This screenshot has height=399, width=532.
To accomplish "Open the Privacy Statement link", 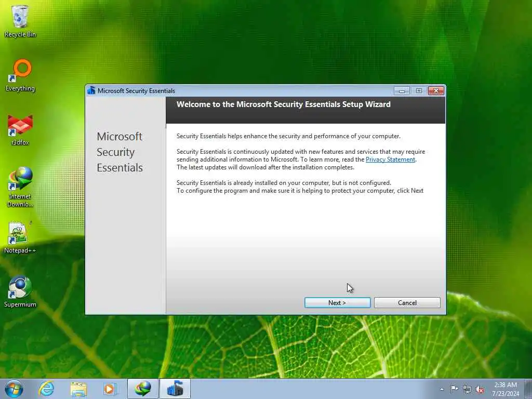I will 390,159.
